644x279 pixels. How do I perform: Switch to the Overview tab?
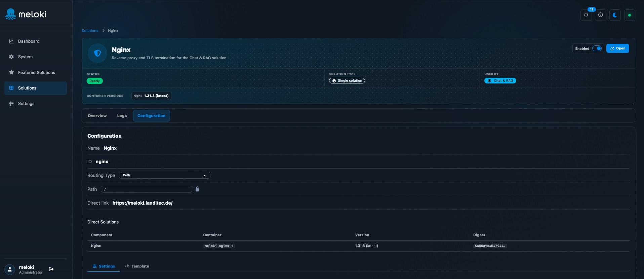coord(97,116)
